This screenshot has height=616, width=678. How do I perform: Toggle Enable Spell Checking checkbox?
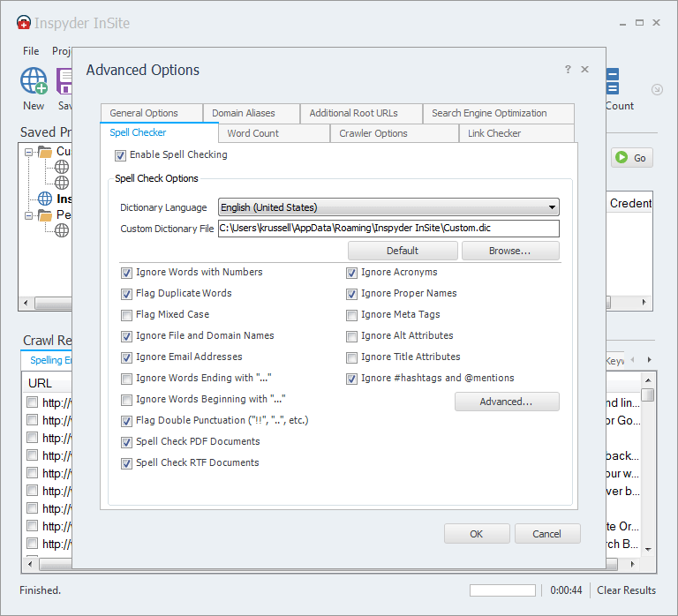[120, 155]
